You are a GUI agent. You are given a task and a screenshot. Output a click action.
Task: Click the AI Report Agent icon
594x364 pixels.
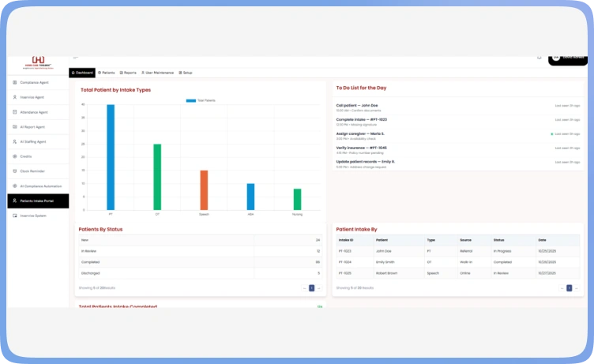15,126
